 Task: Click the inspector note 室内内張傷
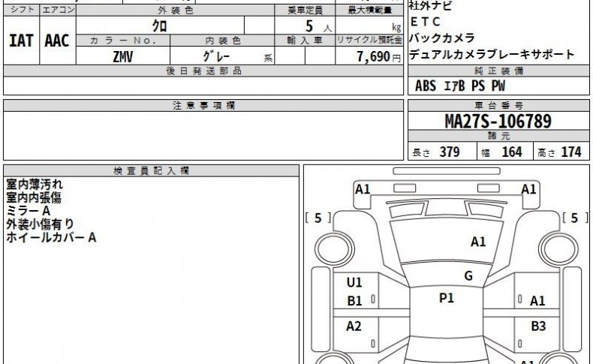pyautogui.click(x=34, y=197)
